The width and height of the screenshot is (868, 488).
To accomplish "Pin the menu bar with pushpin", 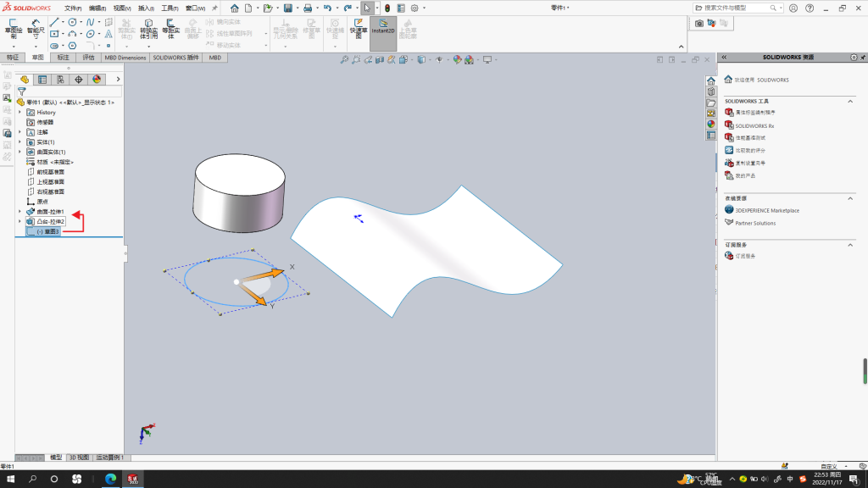I will pyautogui.click(x=214, y=8).
